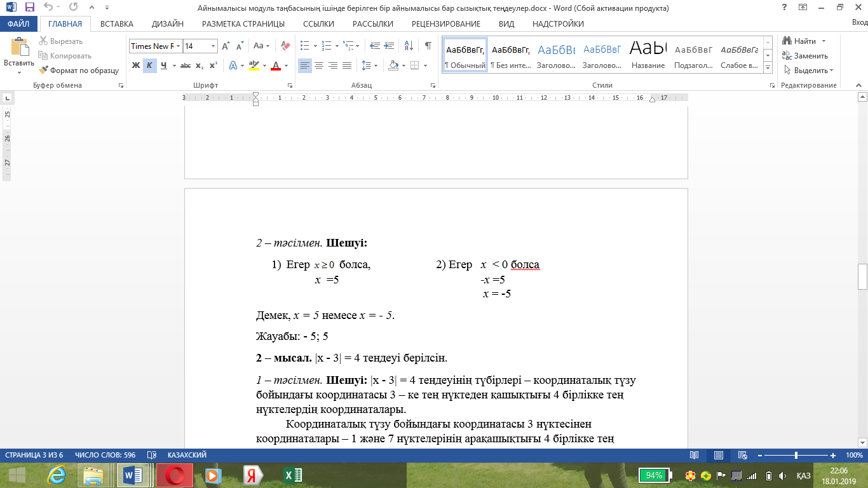Open Word Help question mark

tap(785, 8)
